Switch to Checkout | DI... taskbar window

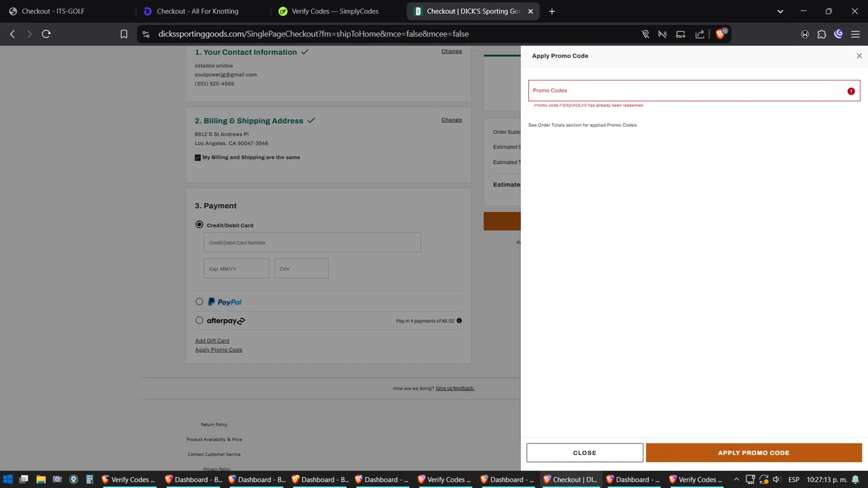point(571,479)
